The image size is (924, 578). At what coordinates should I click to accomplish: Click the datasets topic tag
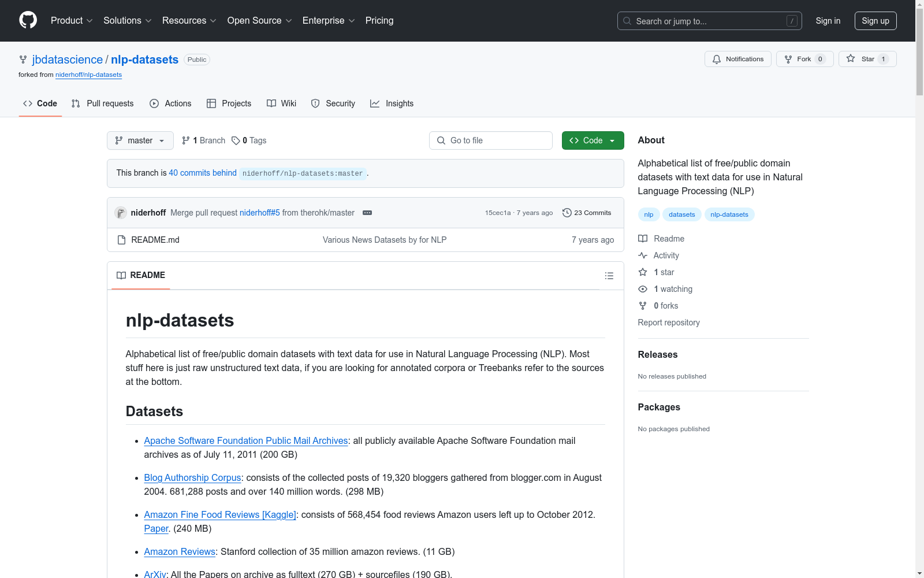click(682, 214)
